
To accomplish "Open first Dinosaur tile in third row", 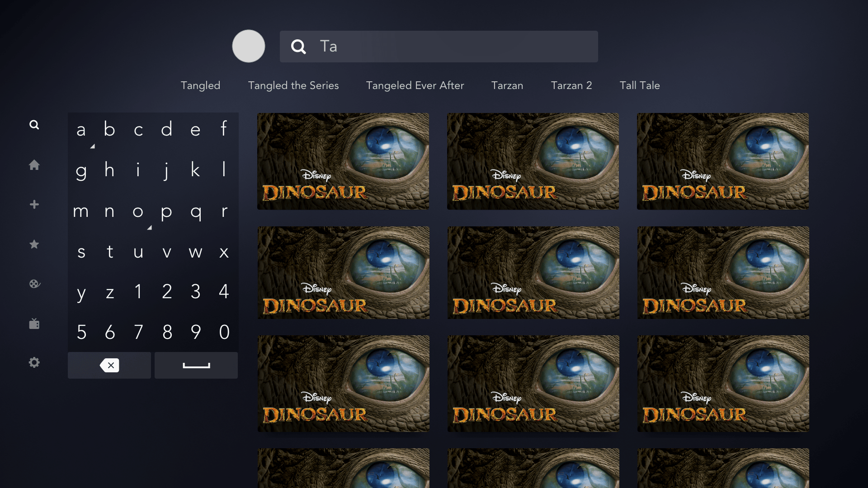I will [344, 384].
